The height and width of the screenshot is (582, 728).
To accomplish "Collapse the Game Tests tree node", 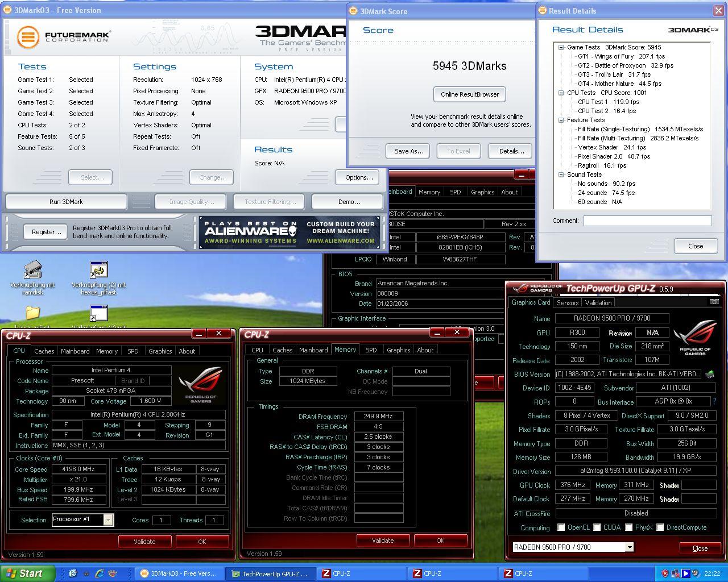I will (561, 47).
